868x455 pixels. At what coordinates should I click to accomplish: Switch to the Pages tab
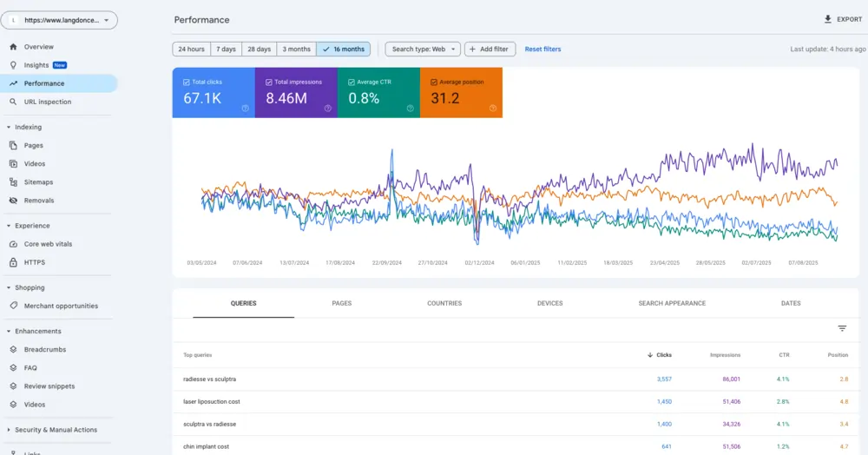(341, 304)
